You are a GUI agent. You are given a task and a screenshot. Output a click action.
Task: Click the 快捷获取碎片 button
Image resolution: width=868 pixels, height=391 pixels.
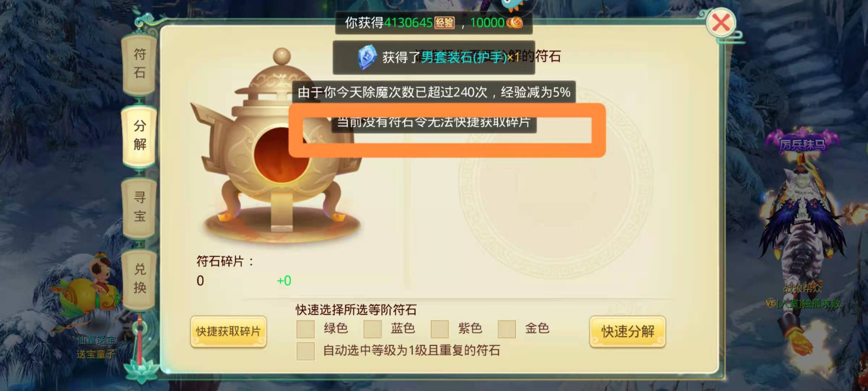click(x=228, y=331)
